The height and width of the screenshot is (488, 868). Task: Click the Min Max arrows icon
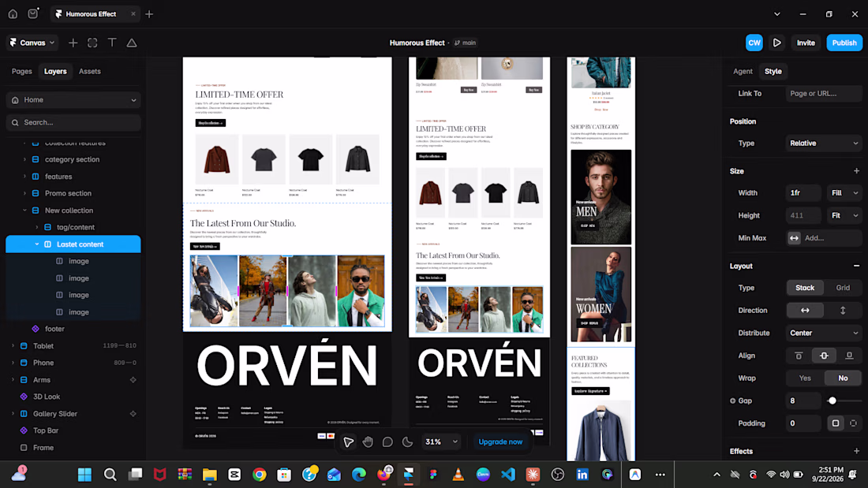click(794, 238)
